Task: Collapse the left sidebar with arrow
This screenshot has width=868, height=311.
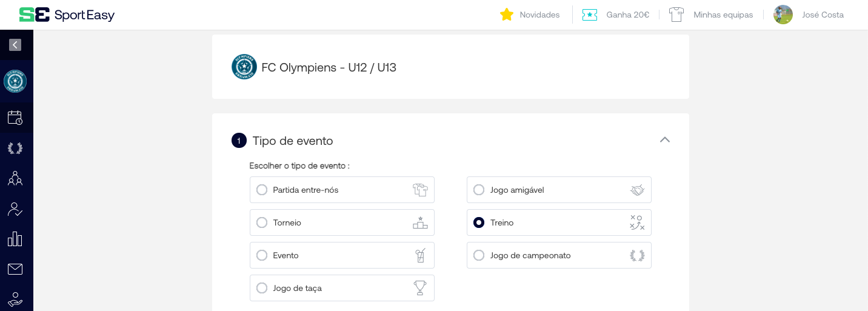Action: tap(15, 45)
